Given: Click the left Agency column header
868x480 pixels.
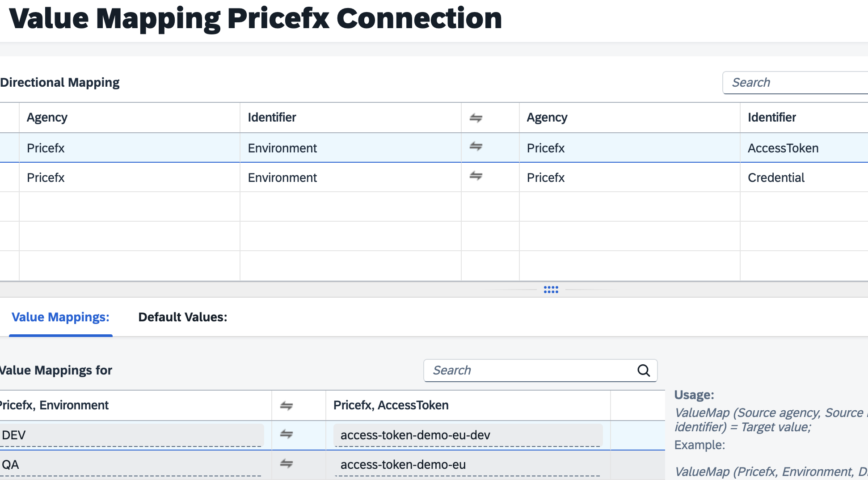Looking at the screenshot, I should pos(47,118).
